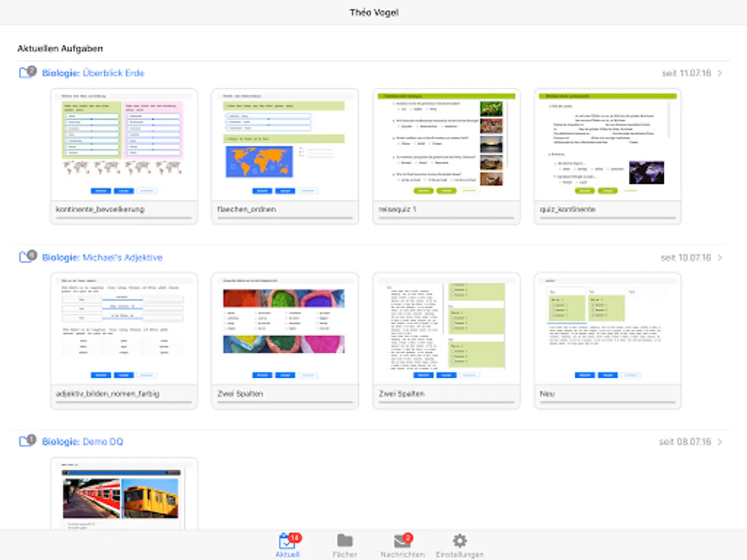Open Biologie: Demo DQ link
This screenshot has width=747, height=560.
point(82,442)
